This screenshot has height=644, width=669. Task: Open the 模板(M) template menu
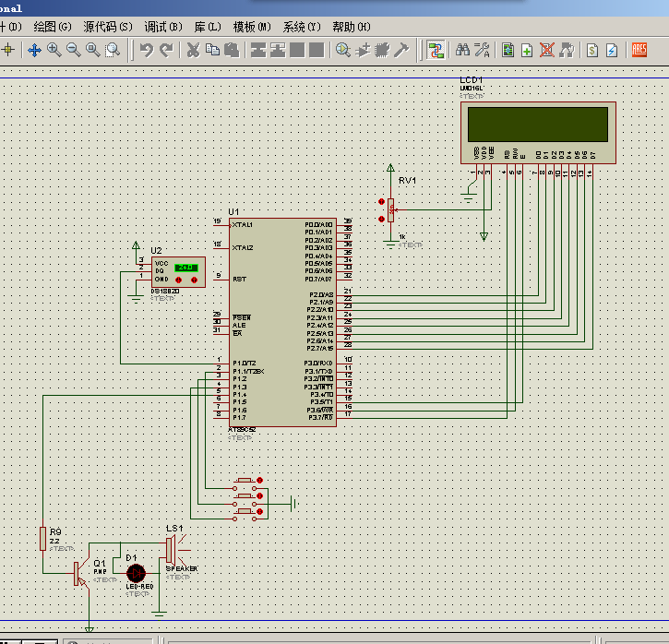click(252, 27)
